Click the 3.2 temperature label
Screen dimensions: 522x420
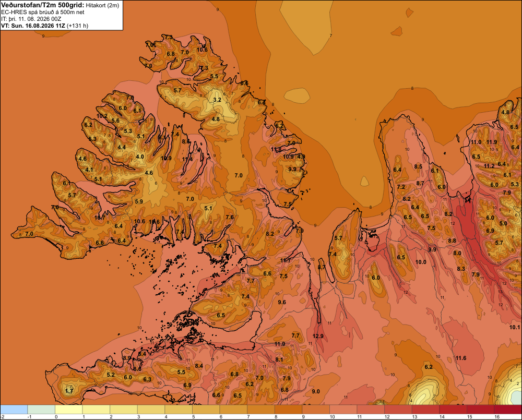point(217,100)
